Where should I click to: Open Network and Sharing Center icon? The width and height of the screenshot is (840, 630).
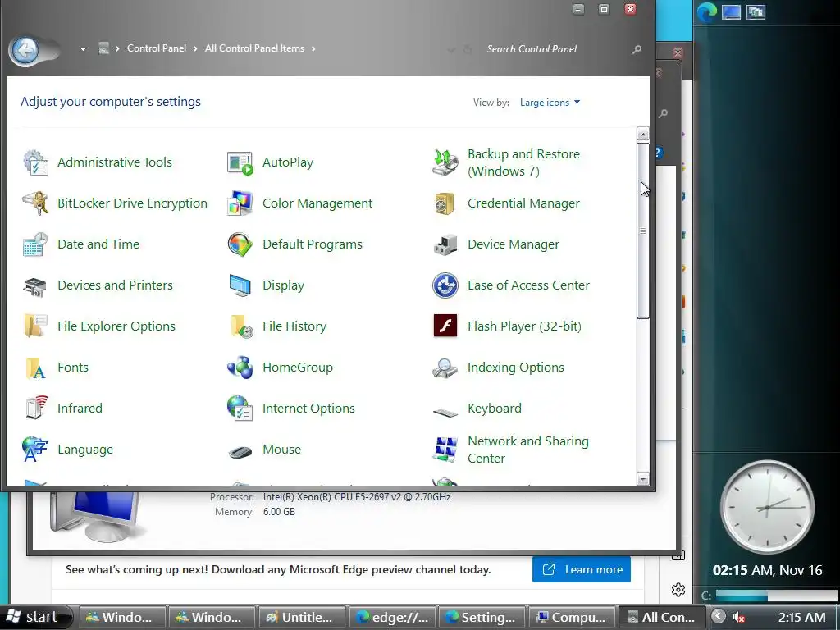[445, 450]
